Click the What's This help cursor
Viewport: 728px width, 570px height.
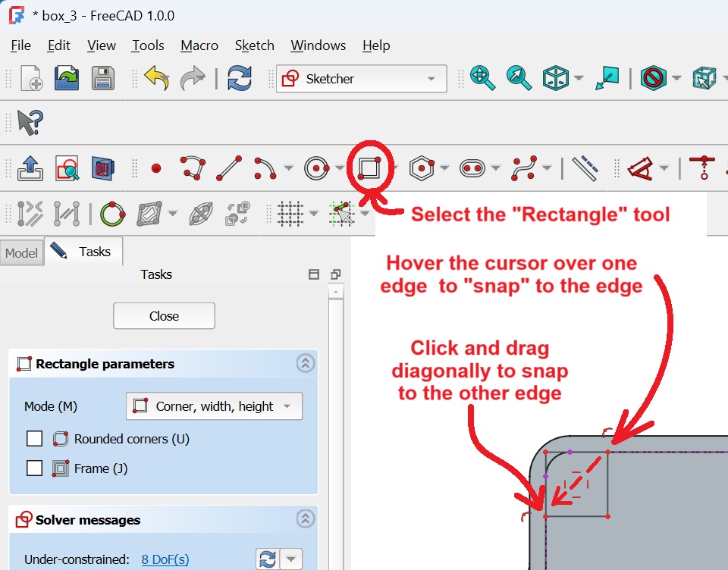click(30, 123)
